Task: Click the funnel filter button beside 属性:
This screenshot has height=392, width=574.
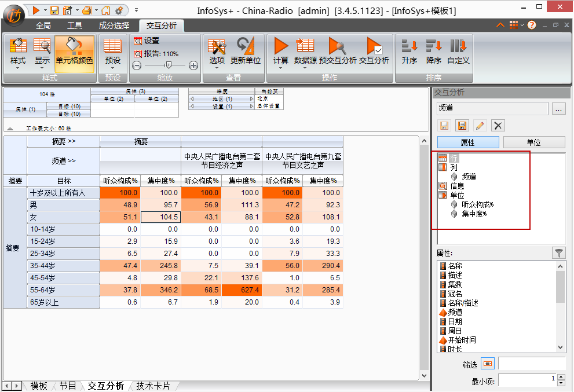Action: pyautogui.click(x=558, y=253)
